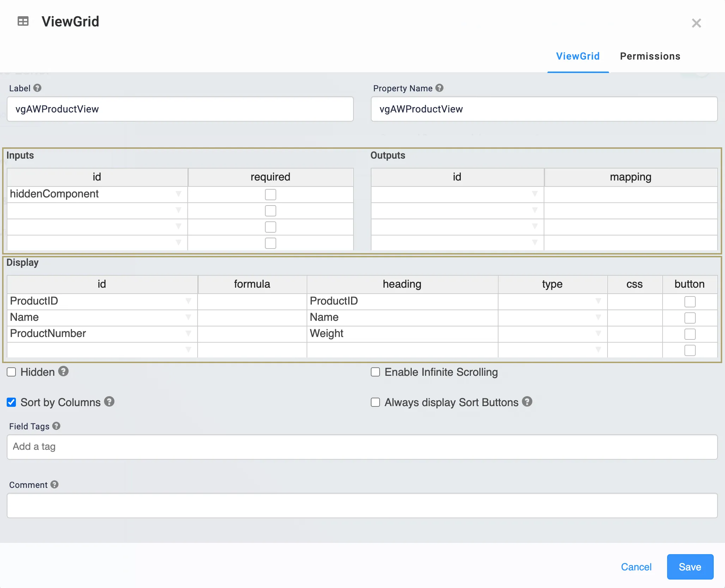The width and height of the screenshot is (725, 588).
Task: Select the ViewGrid tab
Action: click(x=578, y=56)
